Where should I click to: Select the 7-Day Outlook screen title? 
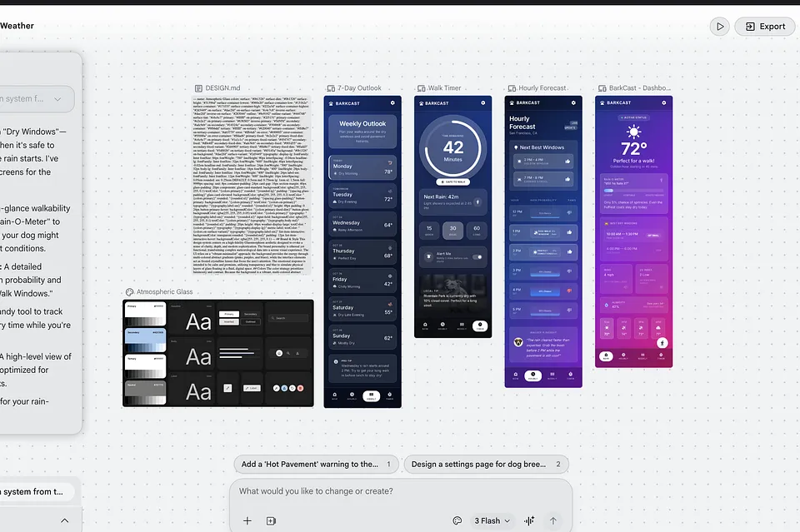[359, 87]
